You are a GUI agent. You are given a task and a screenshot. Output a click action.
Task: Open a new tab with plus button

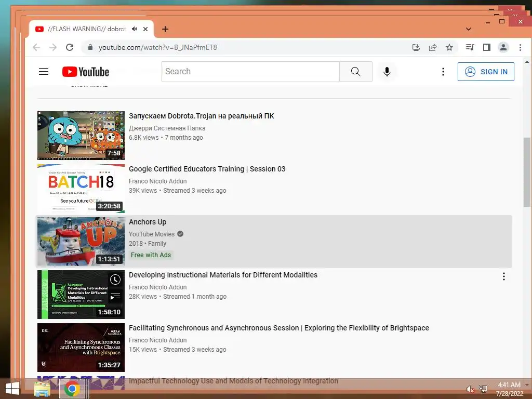coord(165,29)
